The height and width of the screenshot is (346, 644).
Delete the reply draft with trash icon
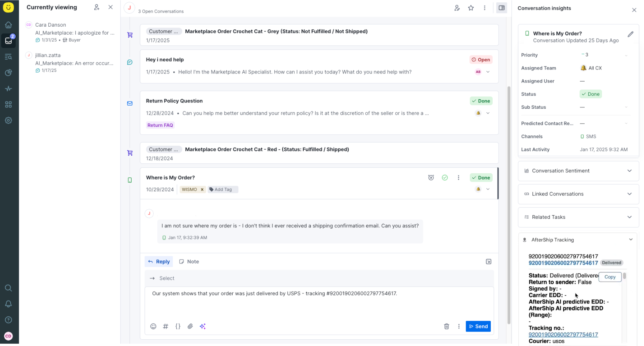[x=447, y=326]
